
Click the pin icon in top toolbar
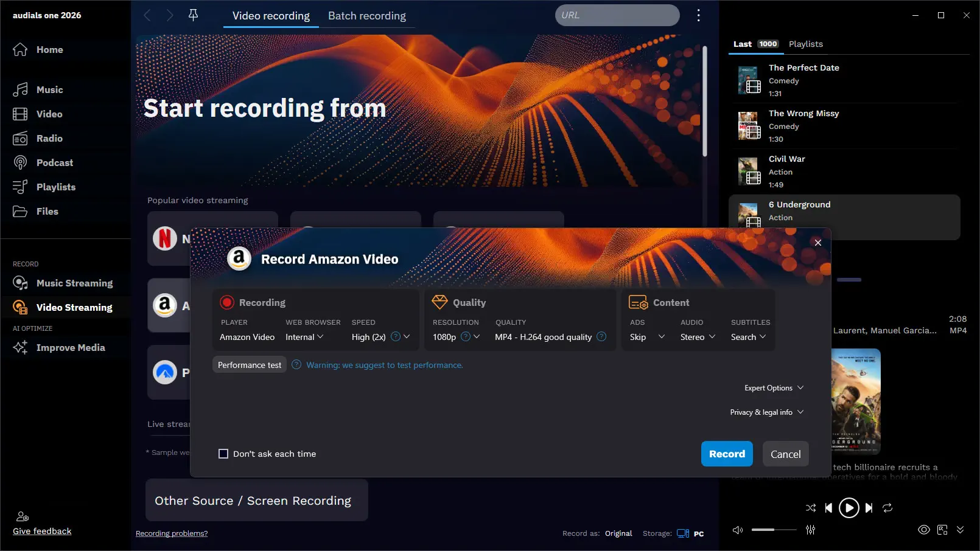(x=193, y=15)
